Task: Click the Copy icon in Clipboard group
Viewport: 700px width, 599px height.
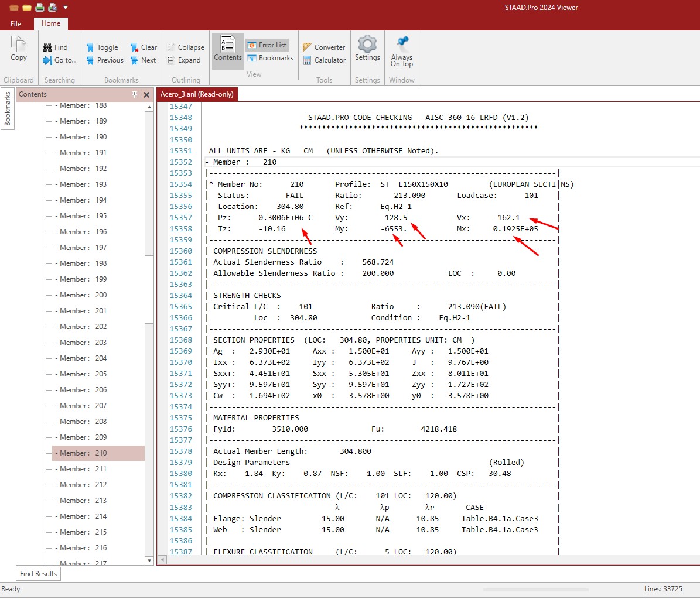Action: [x=18, y=49]
